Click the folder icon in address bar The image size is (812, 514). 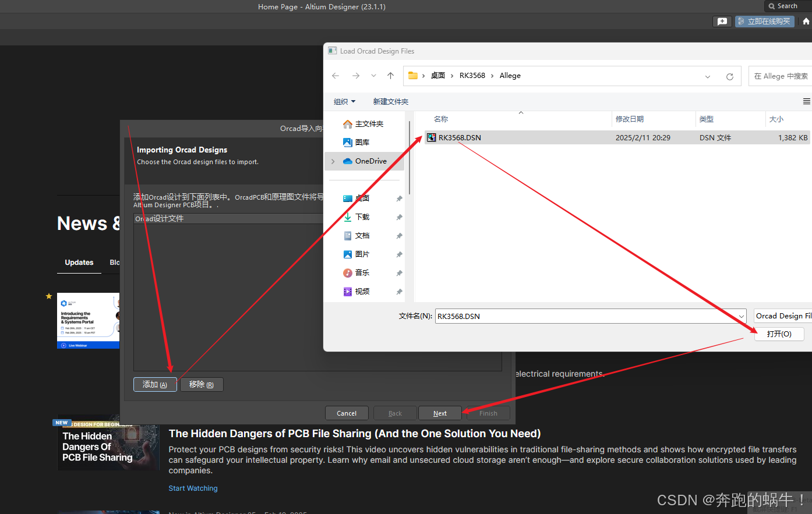413,76
